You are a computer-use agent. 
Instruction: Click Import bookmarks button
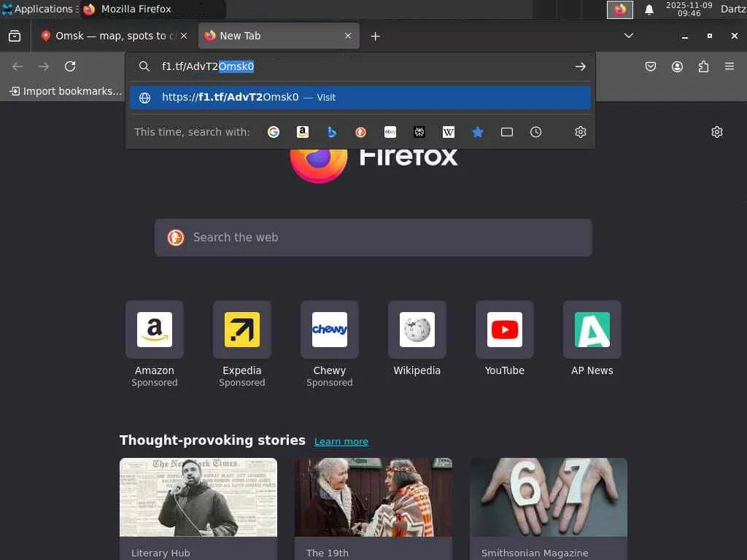coord(65,91)
